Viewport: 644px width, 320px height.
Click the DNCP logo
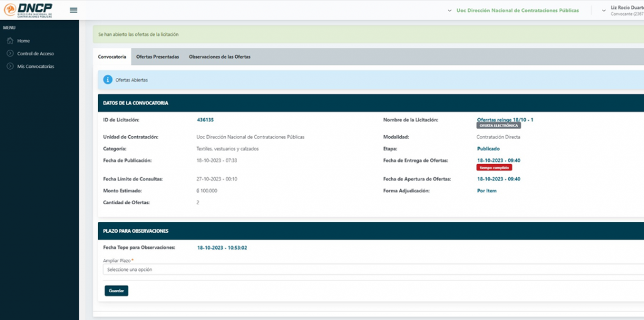click(x=28, y=10)
